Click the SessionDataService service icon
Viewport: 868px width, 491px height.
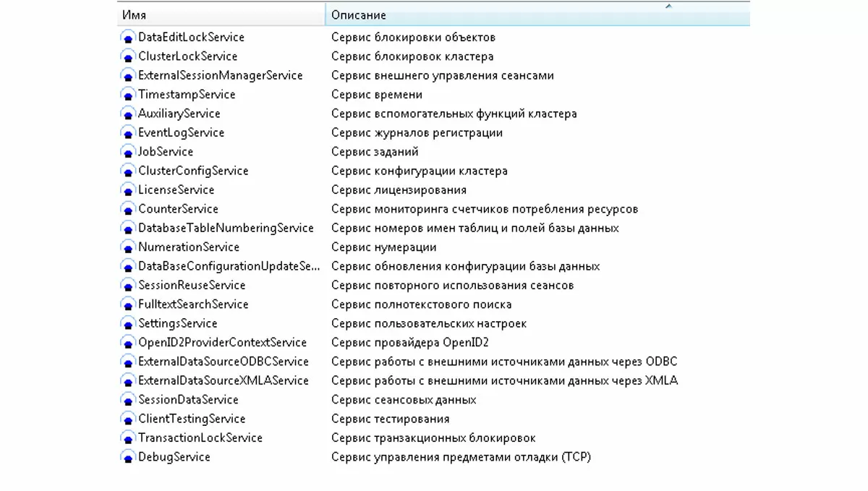pyautogui.click(x=128, y=400)
